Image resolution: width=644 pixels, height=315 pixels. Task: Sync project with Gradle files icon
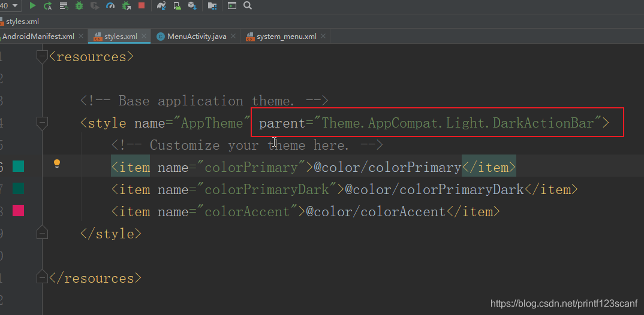[161, 5]
